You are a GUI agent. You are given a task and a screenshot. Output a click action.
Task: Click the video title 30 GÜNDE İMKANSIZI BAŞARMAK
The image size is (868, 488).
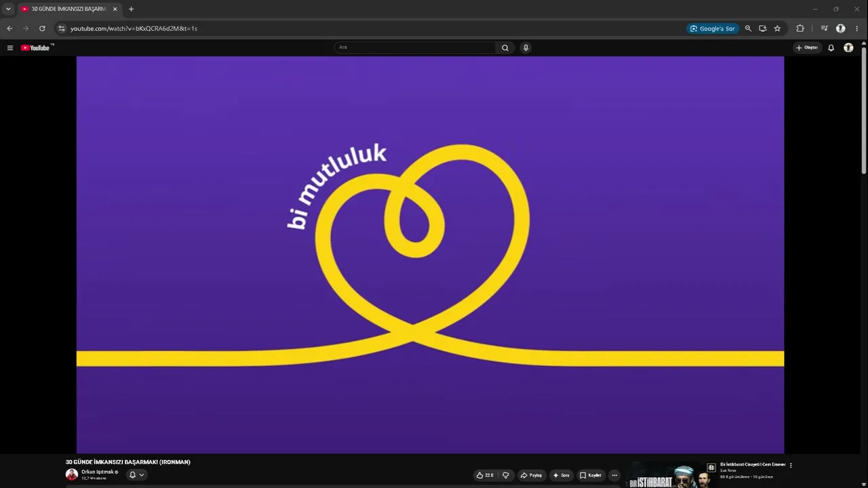point(128,462)
